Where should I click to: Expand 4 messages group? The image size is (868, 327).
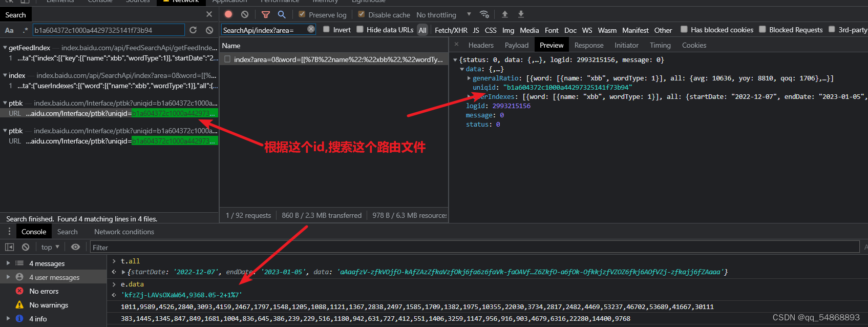coord(8,263)
